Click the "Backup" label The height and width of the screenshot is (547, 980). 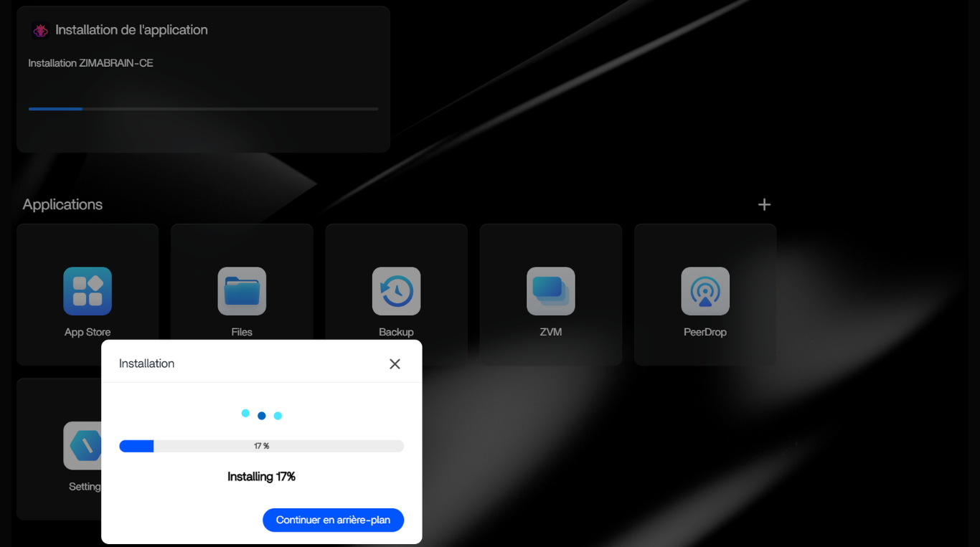[x=396, y=332]
